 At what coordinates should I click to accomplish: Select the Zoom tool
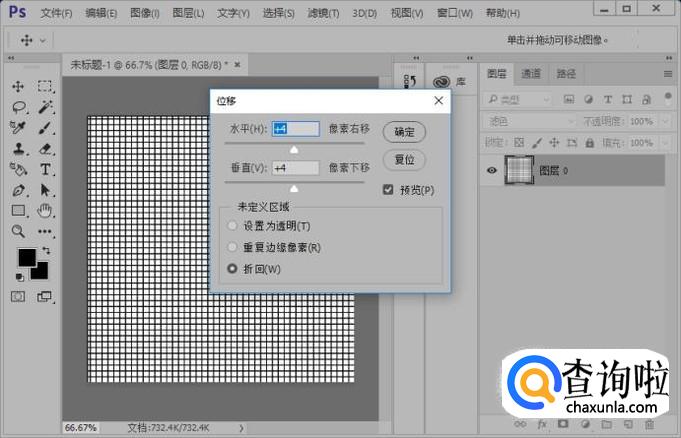19,231
